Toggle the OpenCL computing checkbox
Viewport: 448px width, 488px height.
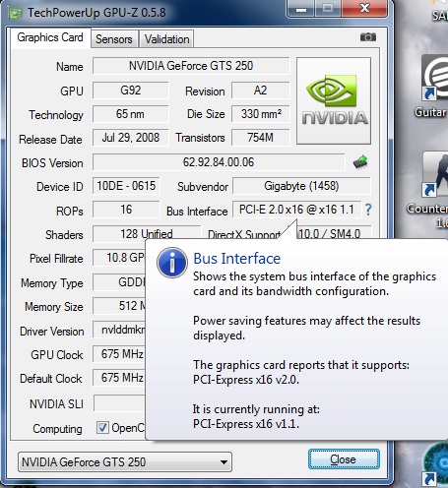coord(102,428)
